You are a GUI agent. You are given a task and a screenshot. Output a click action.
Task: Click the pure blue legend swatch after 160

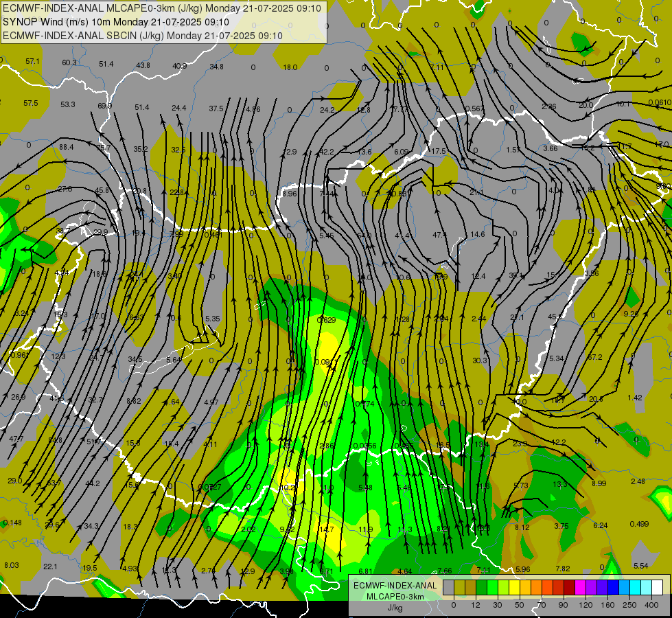614,587
